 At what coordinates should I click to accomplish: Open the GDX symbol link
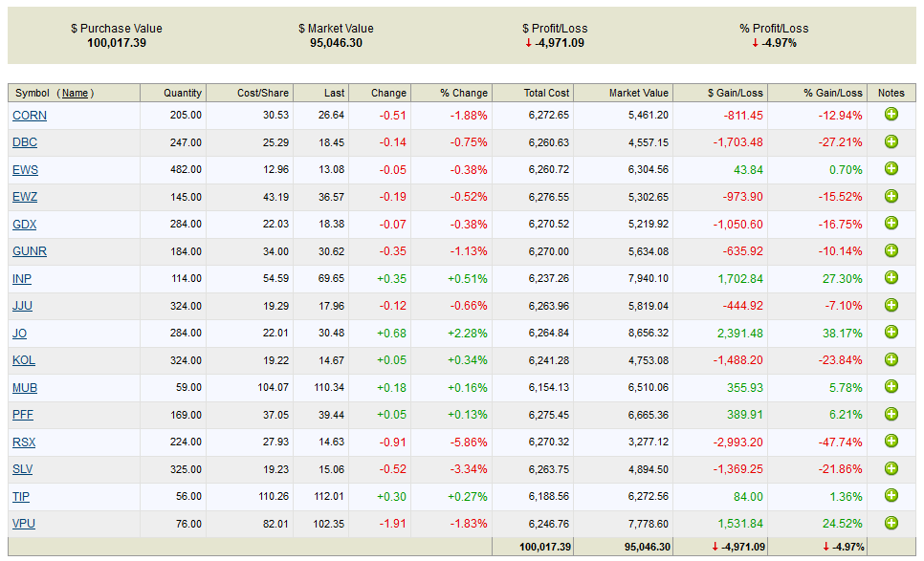tap(24, 225)
